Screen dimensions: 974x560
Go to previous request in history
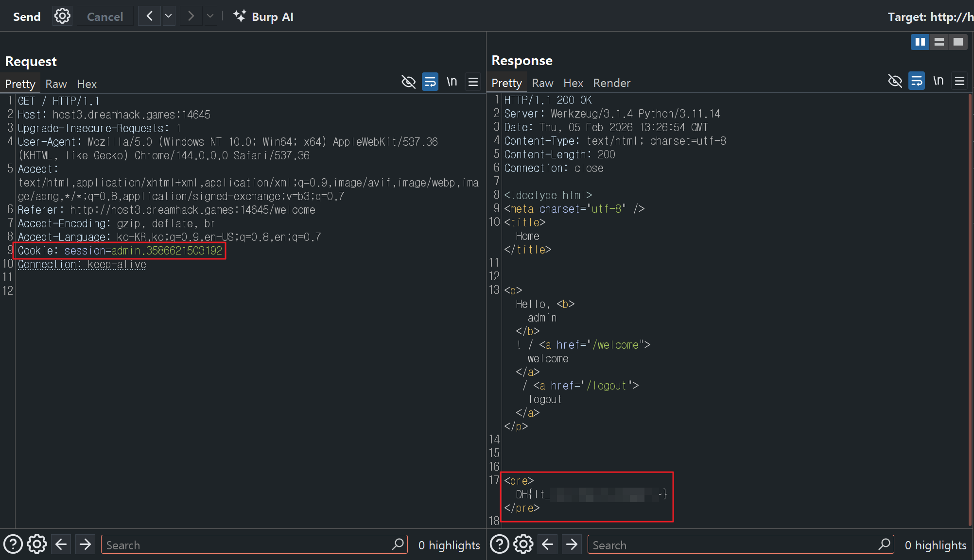coord(150,17)
